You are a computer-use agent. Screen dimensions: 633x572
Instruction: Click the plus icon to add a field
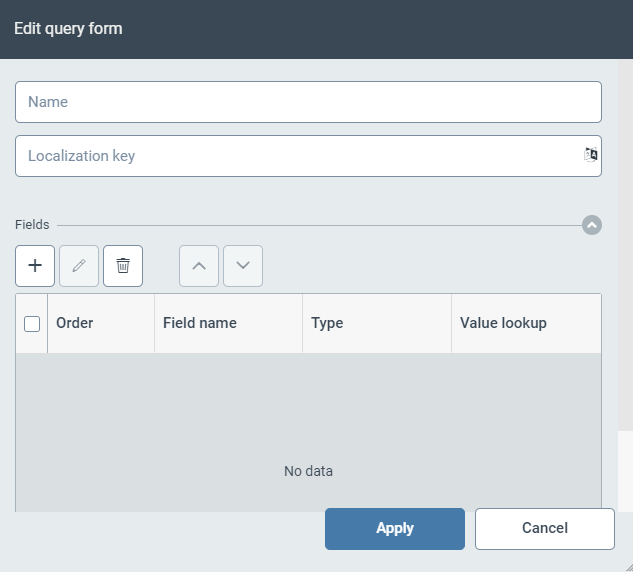[x=35, y=266]
